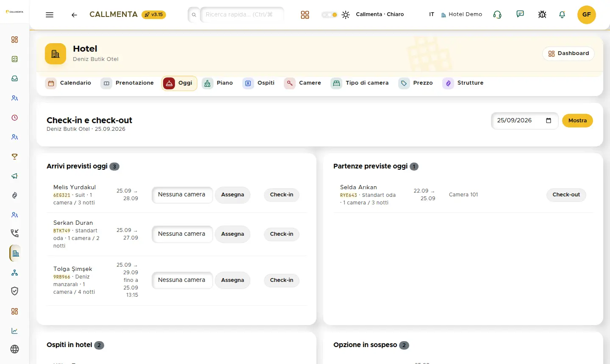Open the clock icon in the sidebar

click(x=15, y=118)
